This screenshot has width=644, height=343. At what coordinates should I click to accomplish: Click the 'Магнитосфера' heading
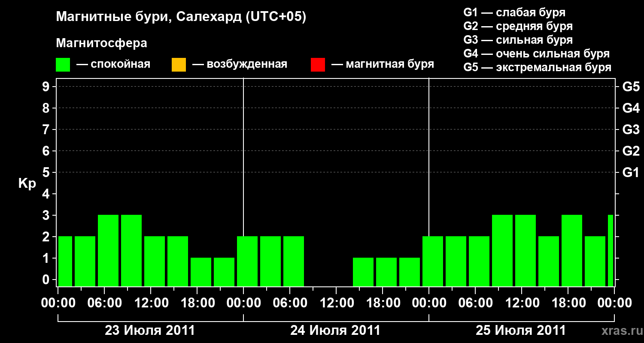(x=101, y=43)
